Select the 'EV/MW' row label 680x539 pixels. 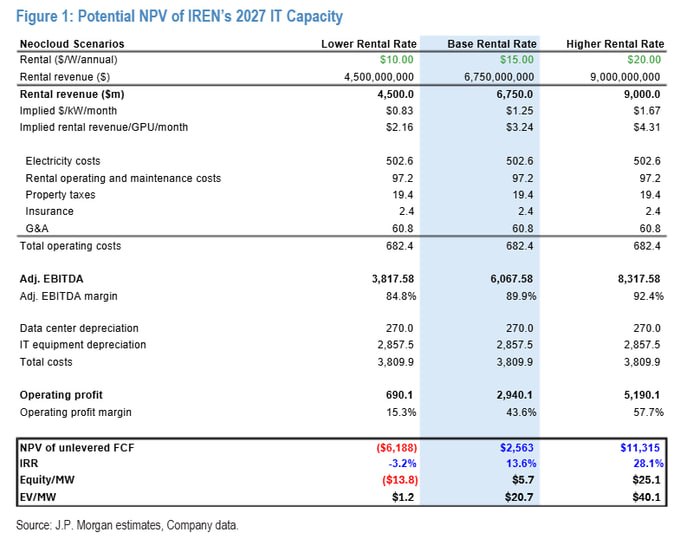tap(38, 497)
